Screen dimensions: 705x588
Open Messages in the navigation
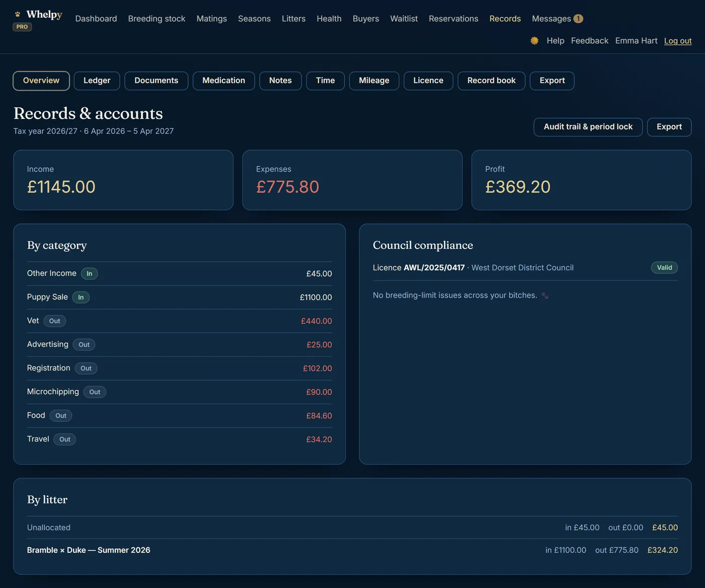pyautogui.click(x=551, y=19)
